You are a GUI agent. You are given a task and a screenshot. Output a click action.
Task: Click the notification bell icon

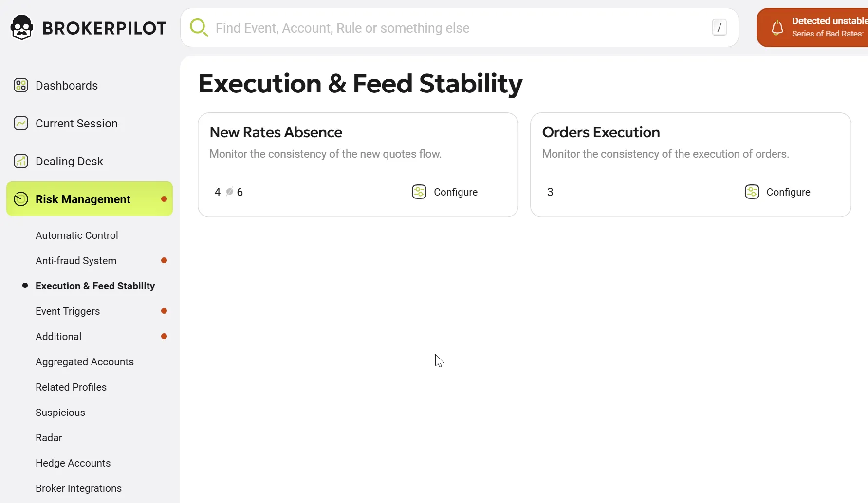(x=777, y=28)
